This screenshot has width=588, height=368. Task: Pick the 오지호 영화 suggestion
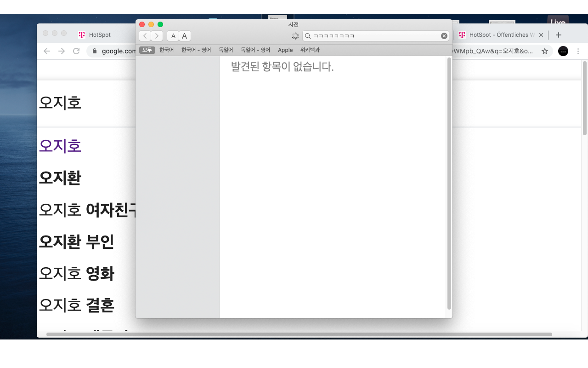pyautogui.click(x=76, y=273)
